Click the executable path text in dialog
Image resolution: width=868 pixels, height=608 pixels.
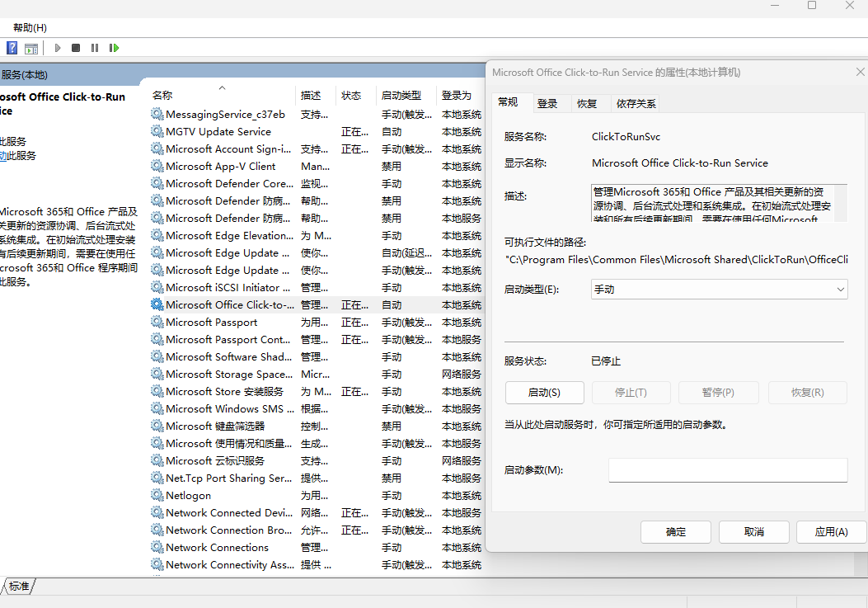click(x=676, y=259)
